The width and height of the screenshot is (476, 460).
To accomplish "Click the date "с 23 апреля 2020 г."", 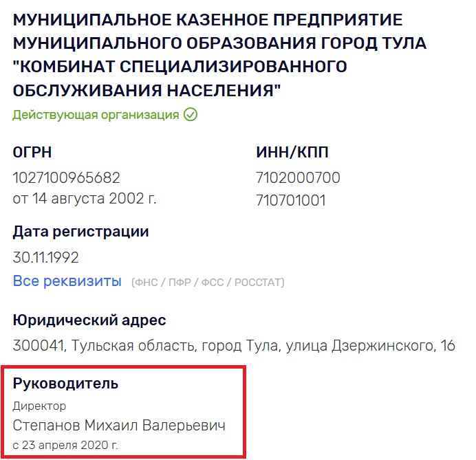I will tap(70, 444).
